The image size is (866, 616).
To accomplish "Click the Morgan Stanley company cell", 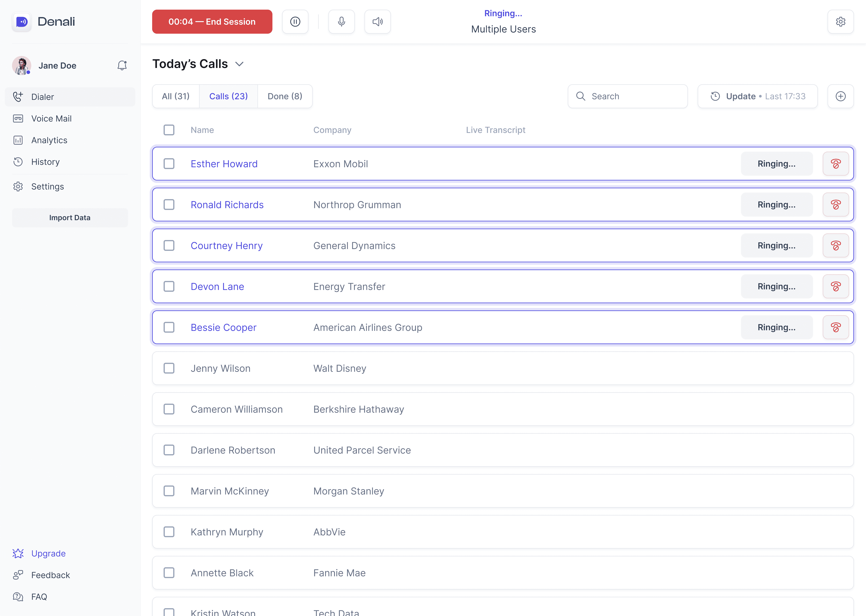I will tap(349, 491).
